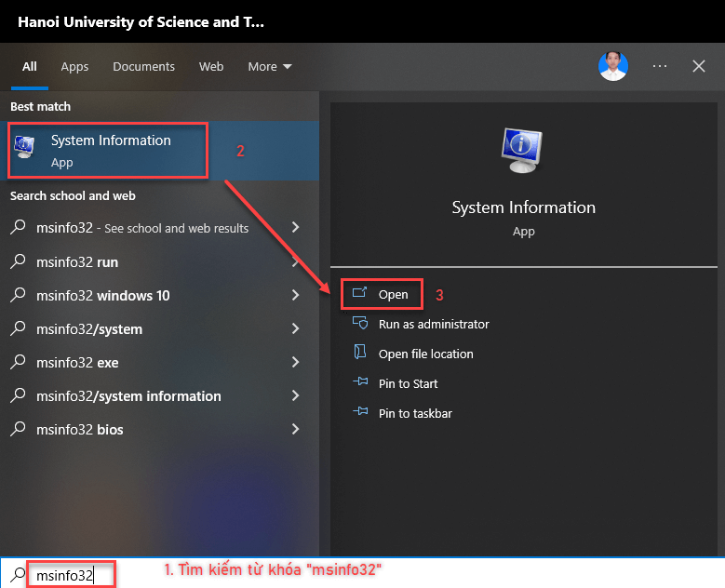This screenshot has width=725, height=588.
Task: Click magnifier icon beside msinfo32 run
Action: tap(18, 261)
